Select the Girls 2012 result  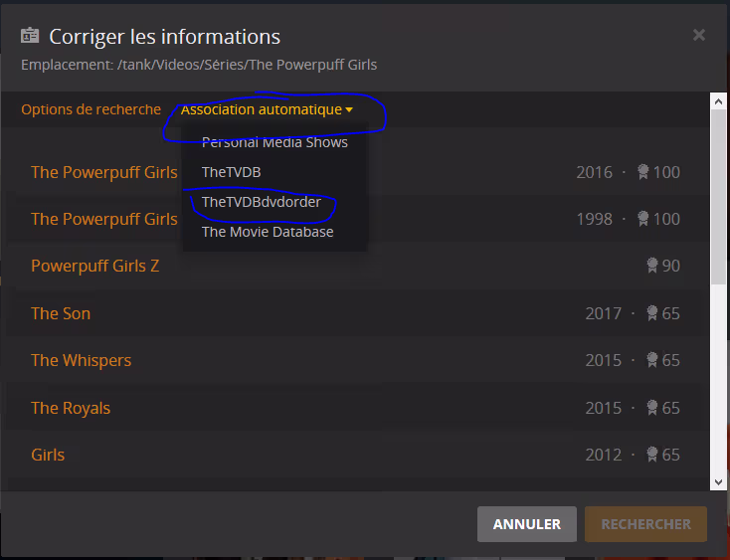click(x=48, y=455)
